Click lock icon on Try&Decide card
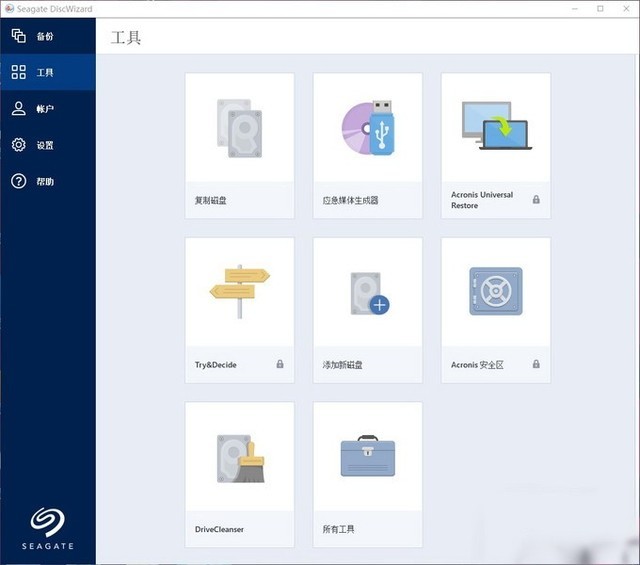 pos(280,364)
